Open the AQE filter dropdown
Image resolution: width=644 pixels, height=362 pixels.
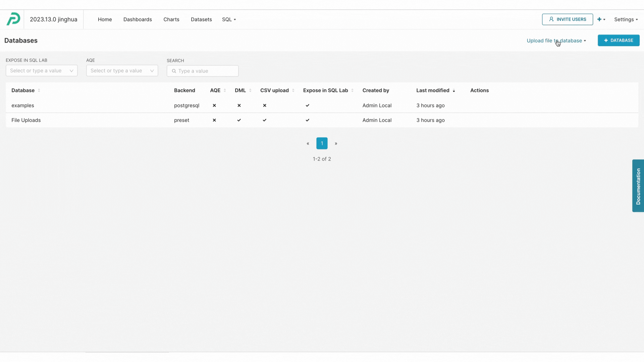coord(122,71)
